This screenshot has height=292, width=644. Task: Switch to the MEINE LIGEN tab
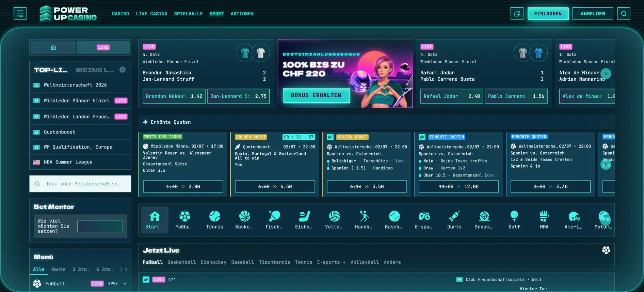click(95, 70)
